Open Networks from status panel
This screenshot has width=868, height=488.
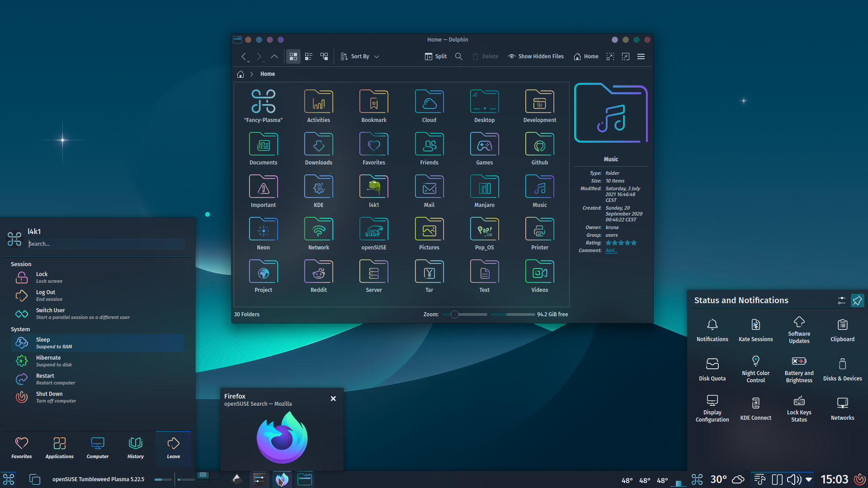point(842,407)
